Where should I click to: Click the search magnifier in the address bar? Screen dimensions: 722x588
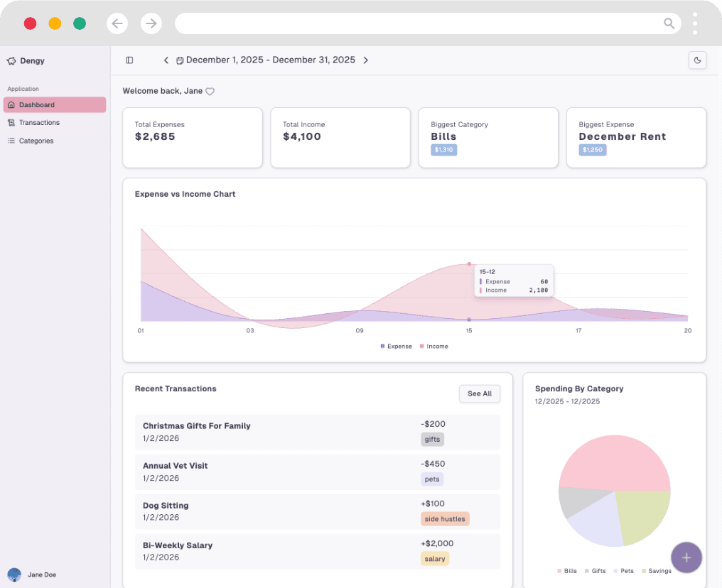pyautogui.click(x=669, y=23)
